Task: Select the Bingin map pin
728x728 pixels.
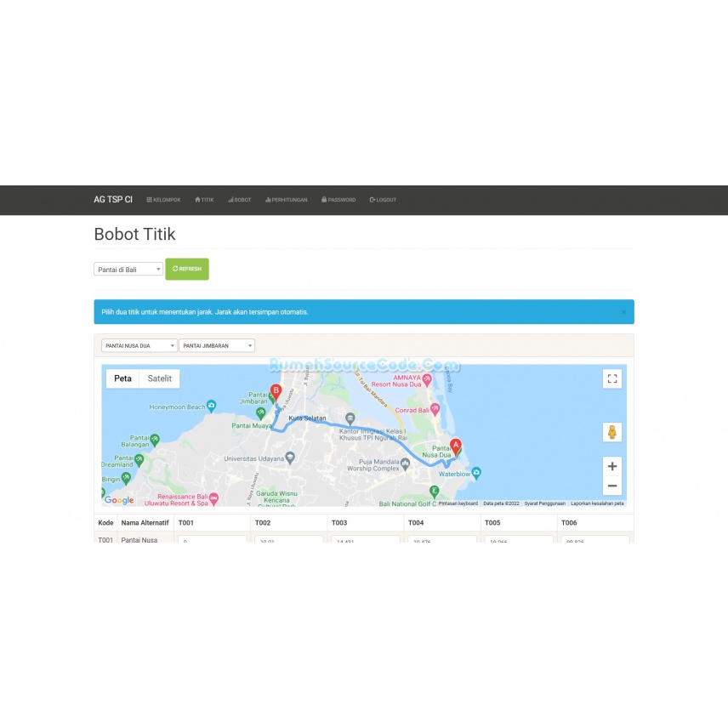Action: tap(126, 478)
